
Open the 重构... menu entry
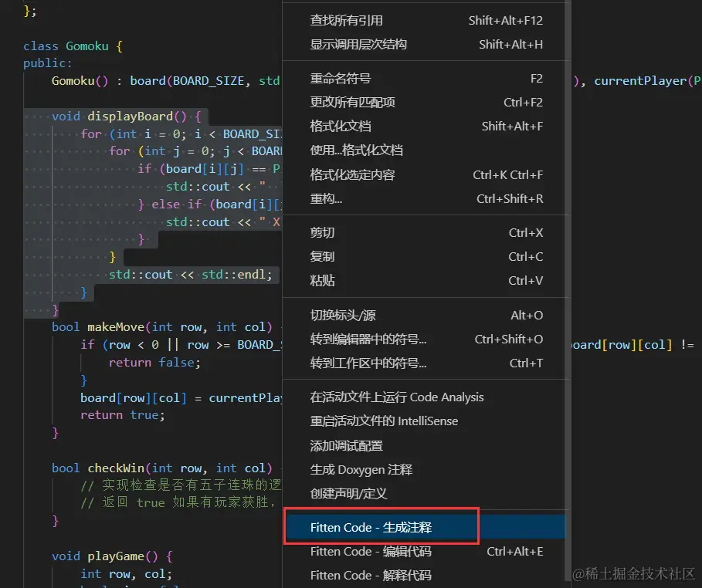[426, 198]
